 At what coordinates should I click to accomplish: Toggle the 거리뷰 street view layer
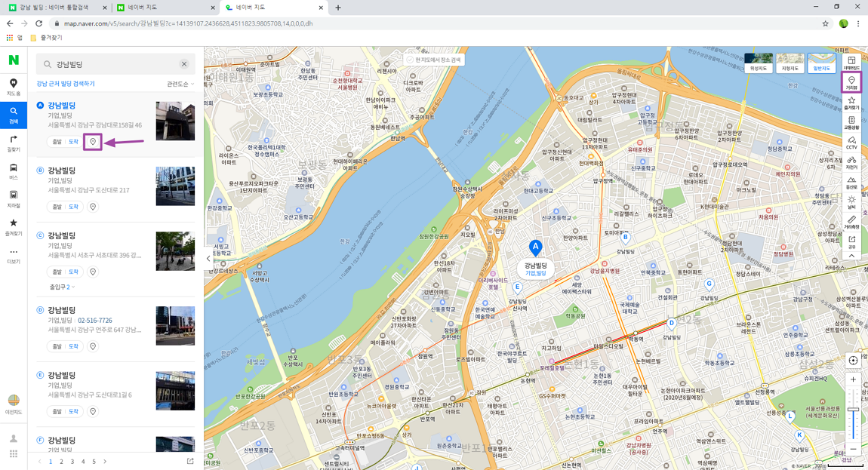(851, 83)
